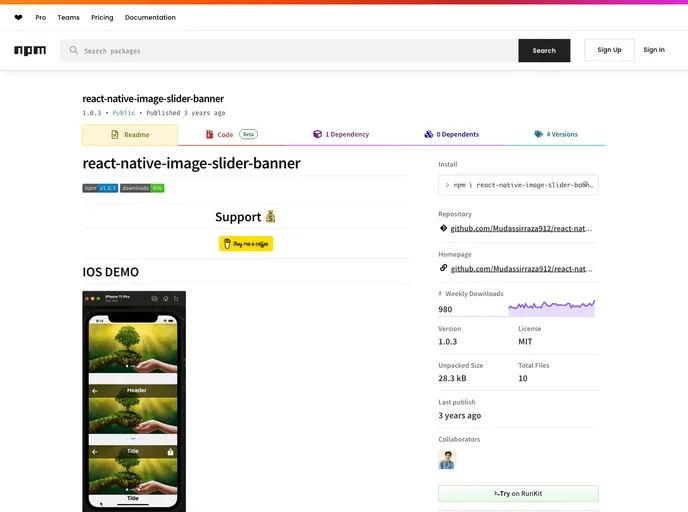Click the npm i install command box
The image size is (688, 512).
[x=518, y=185]
